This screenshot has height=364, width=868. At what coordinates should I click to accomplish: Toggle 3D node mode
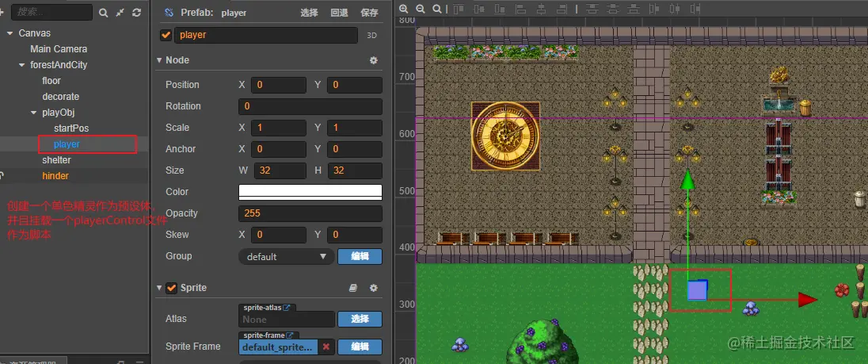point(372,35)
